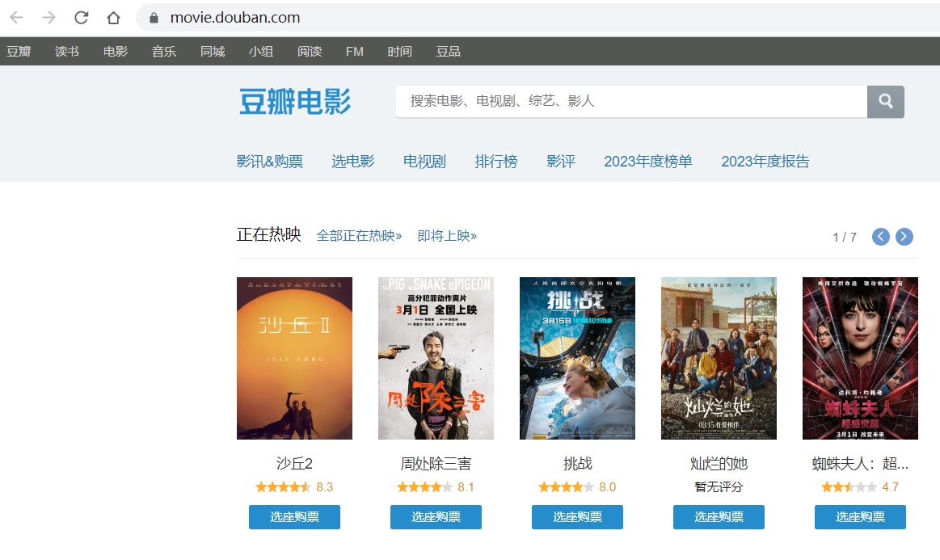Image resolution: width=940 pixels, height=560 pixels.
Task: Open the 蜘蛛夫人 poster thumbnail
Action: pyautogui.click(x=860, y=358)
